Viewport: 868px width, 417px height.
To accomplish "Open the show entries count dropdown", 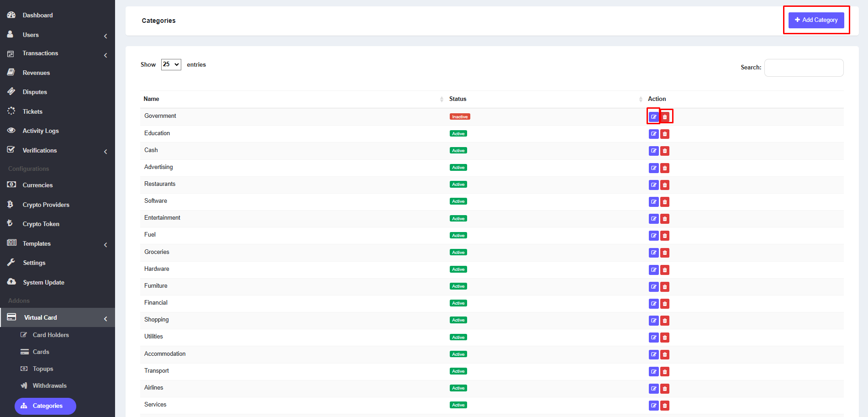I will point(171,64).
